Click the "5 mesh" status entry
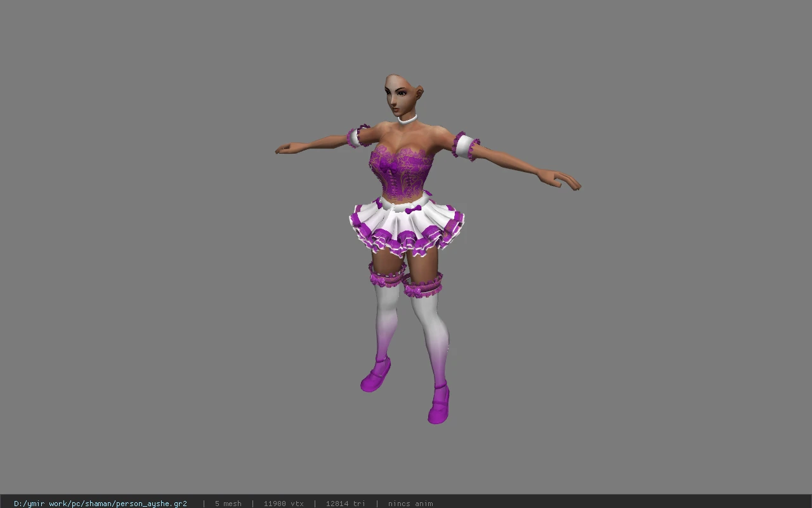Screen dimensions: 812x508 pos(228,504)
